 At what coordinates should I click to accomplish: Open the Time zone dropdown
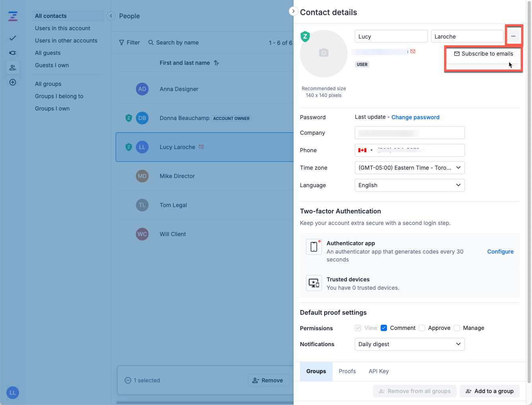[x=409, y=168]
